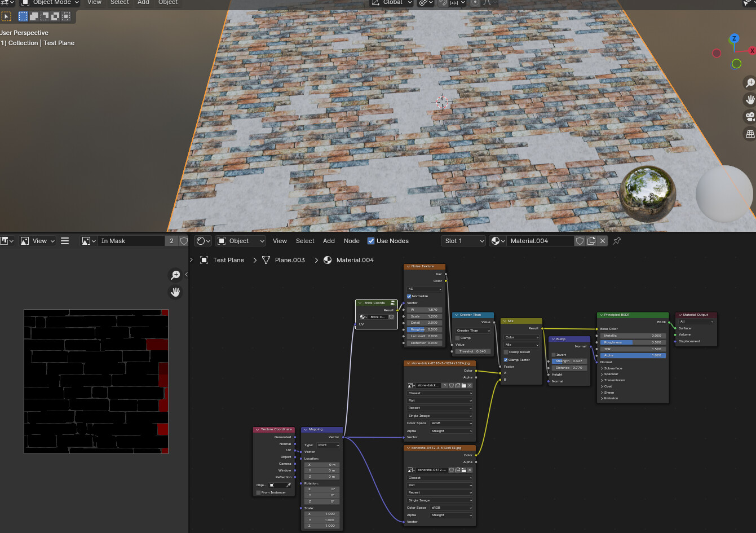Open the Object shader type dropdown
This screenshot has width=756, height=533.
(241, 241)
